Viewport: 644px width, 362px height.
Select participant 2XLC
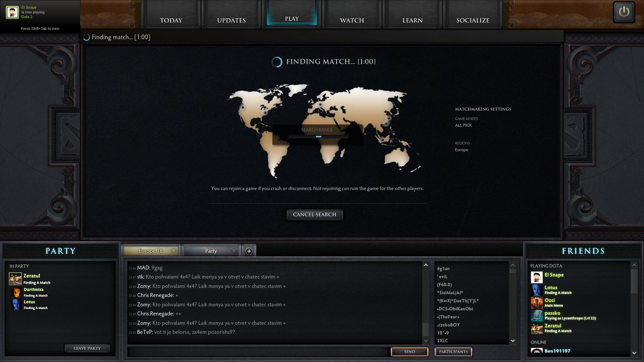click(x=442, y=341)
